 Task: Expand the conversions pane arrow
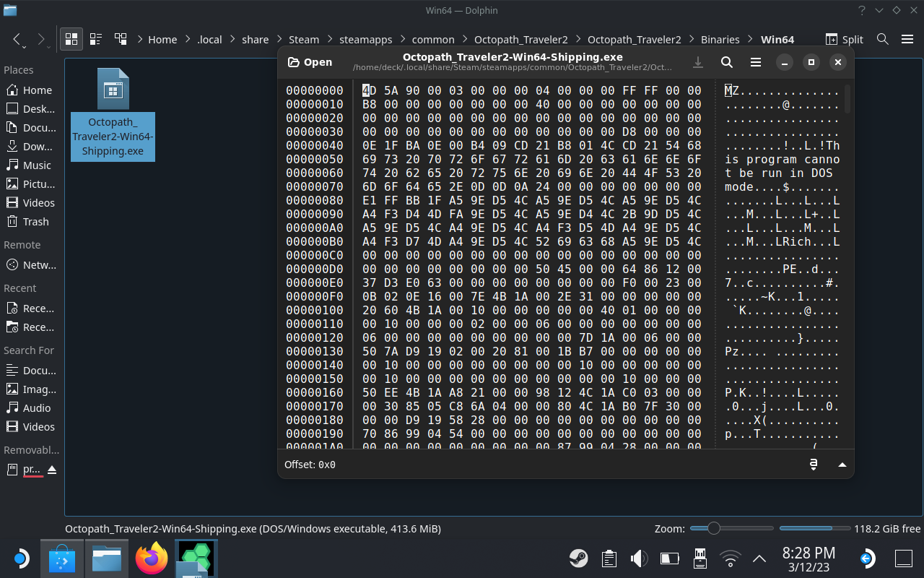point(842,465)
